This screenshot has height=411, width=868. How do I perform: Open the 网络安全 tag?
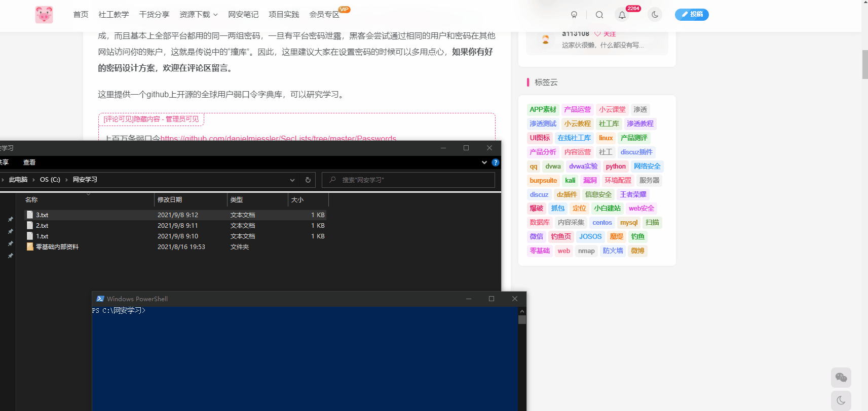click(x=647, y=166)
